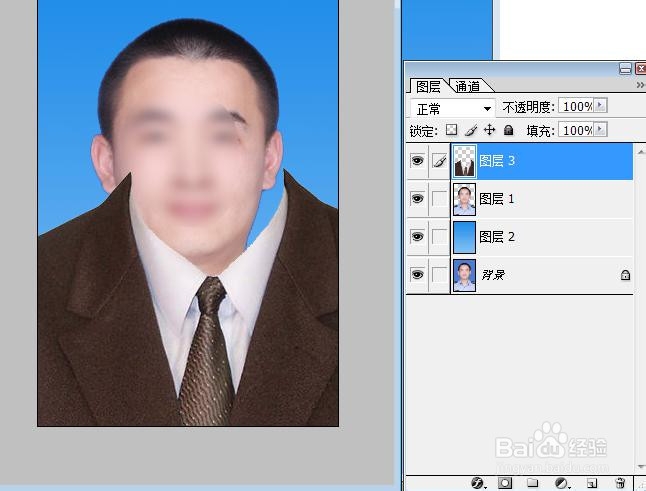Minimize the layers palette
Viewport: 646px width, 491px height.
coord(625,68)
